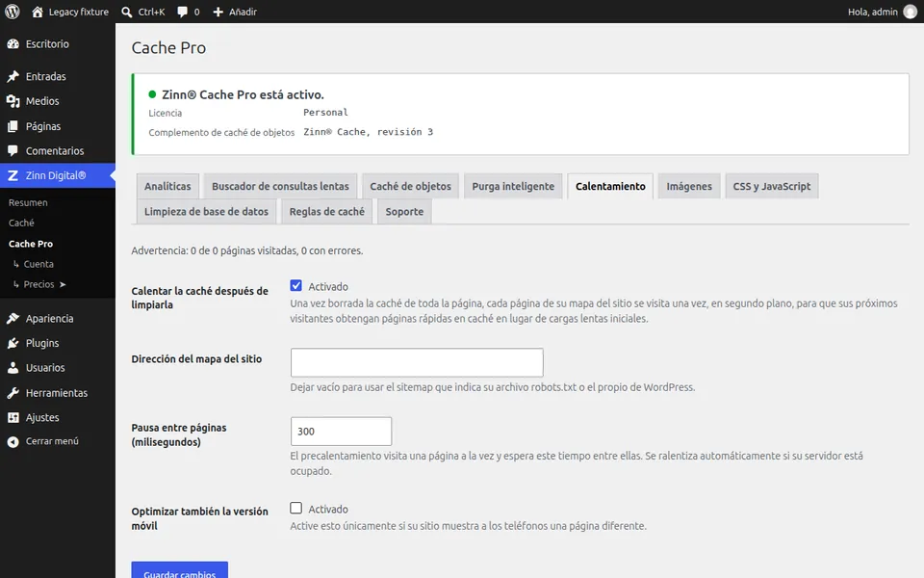Select the Caché de objetos tab
The image size is (924, 578).
pyautogui.click(x=410, y=186)
